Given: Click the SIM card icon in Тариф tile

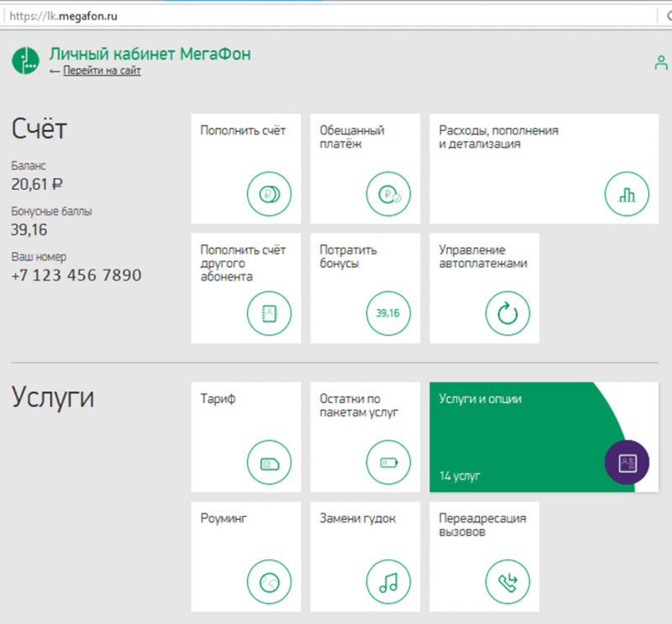Looking at the screenshot, I should [x=269, y=463].
